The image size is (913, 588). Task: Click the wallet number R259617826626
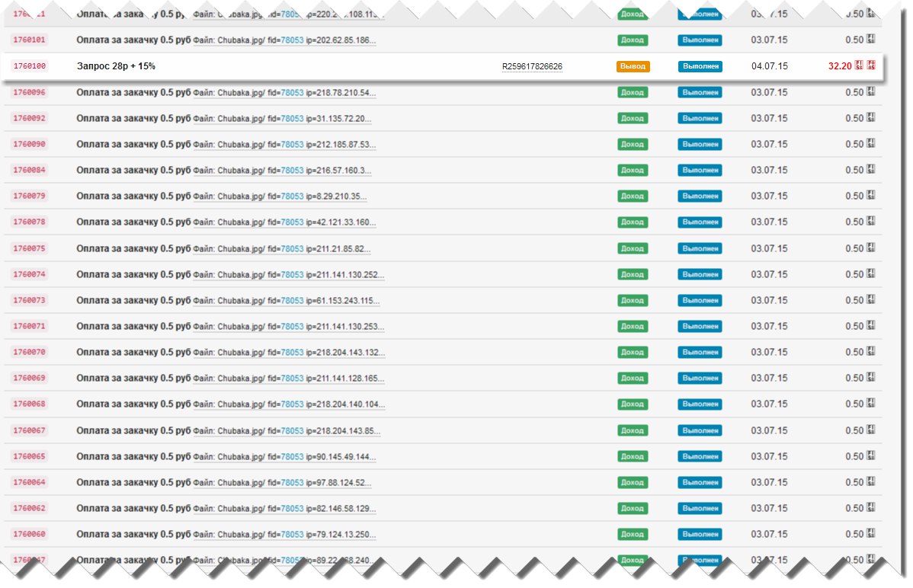point(532,67)
